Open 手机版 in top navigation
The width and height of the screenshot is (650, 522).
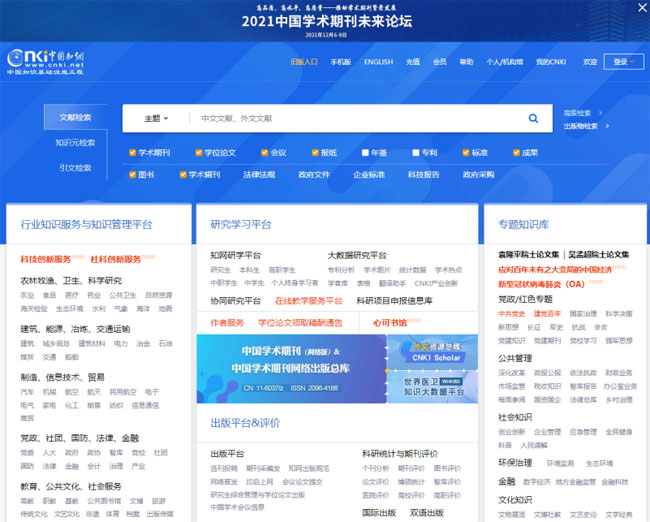point(341,62)
